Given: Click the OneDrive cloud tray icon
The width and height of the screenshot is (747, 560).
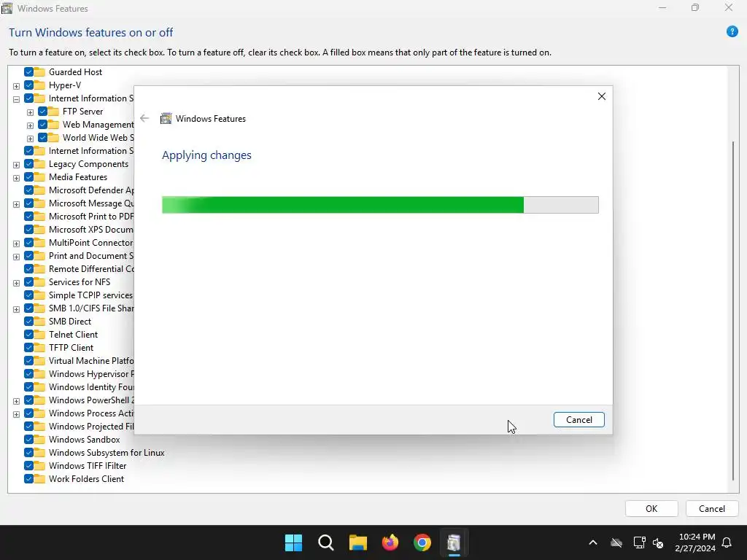Looking at the screenshot, I should [616, 542].
